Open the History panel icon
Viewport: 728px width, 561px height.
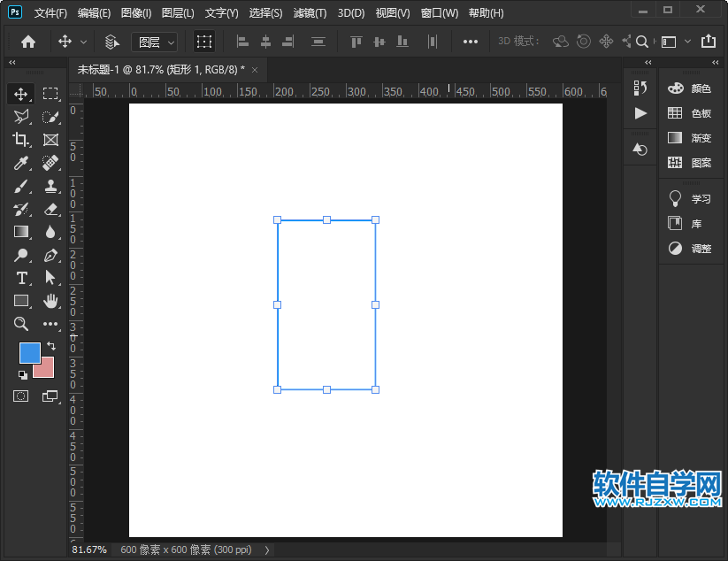640,88
